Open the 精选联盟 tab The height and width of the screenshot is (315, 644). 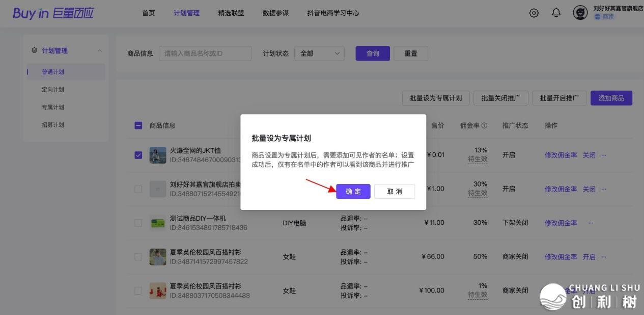(231, 13)
